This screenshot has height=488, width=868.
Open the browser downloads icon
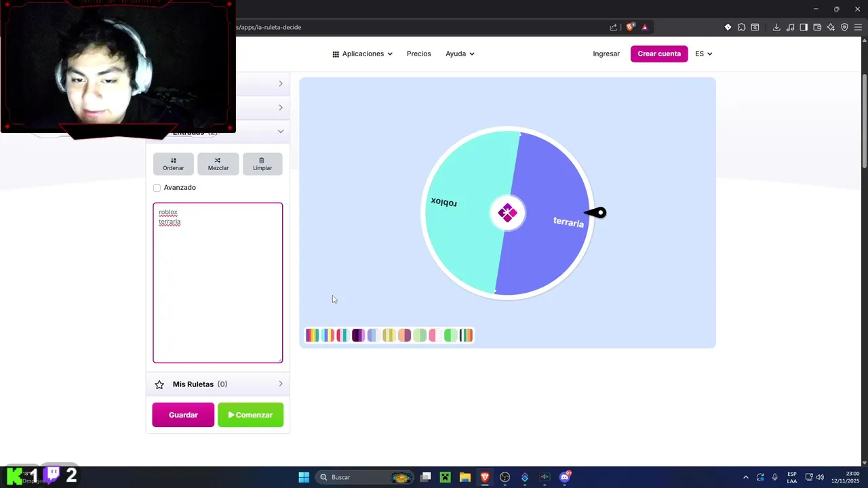click(x=776, y=27)
